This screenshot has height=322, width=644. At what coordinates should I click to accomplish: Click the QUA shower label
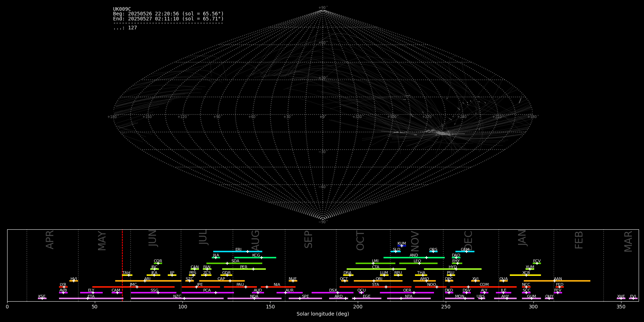point(504,279)
